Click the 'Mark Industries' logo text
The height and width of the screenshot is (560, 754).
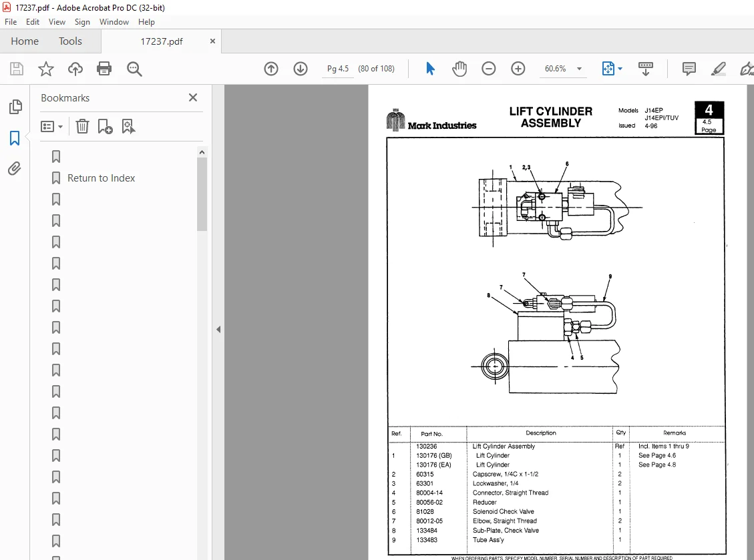pos(442,125)
